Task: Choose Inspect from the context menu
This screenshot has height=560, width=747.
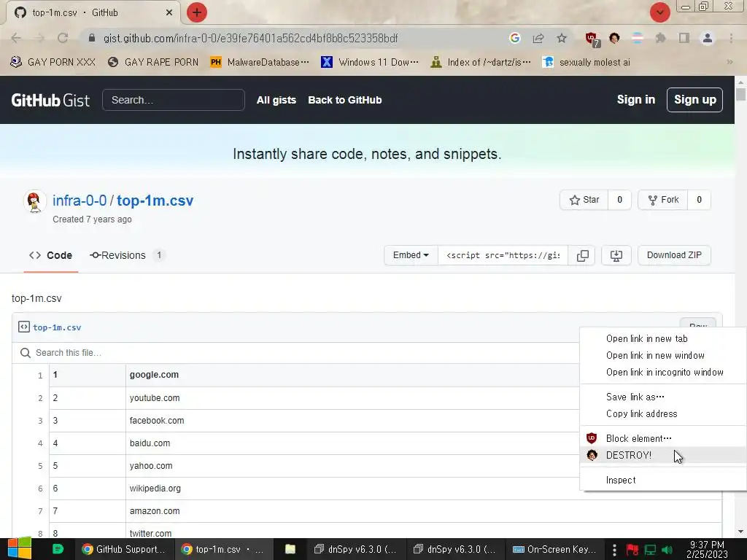Action: pos(662,480)
